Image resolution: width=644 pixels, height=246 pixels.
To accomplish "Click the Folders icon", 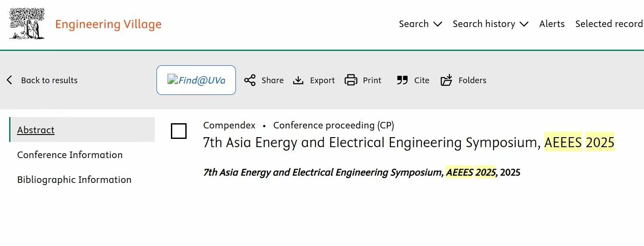I will (x=446, y=80).
